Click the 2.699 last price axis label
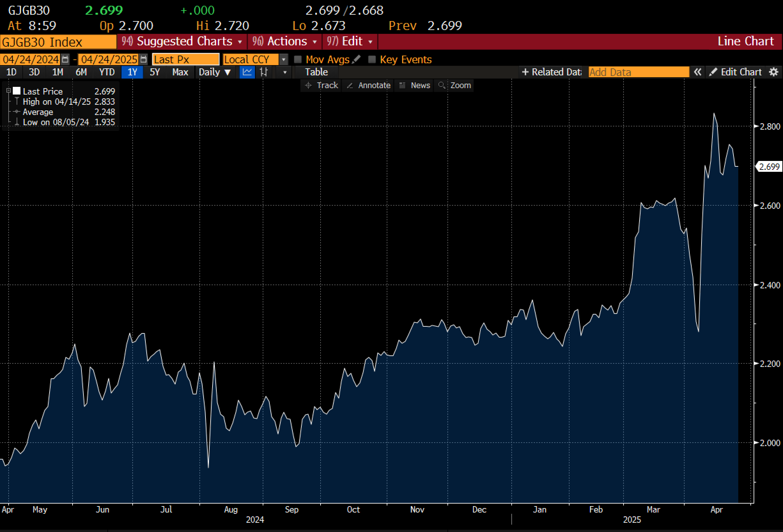Image resolution: width=783 pixels, height=532 pixels. point(769,167)
